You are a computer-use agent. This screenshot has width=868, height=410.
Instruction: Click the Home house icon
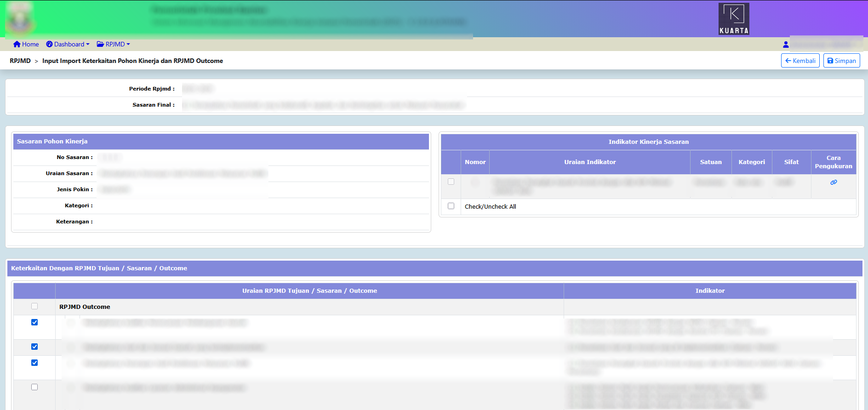pyautogui.click(x=17, y=45)
